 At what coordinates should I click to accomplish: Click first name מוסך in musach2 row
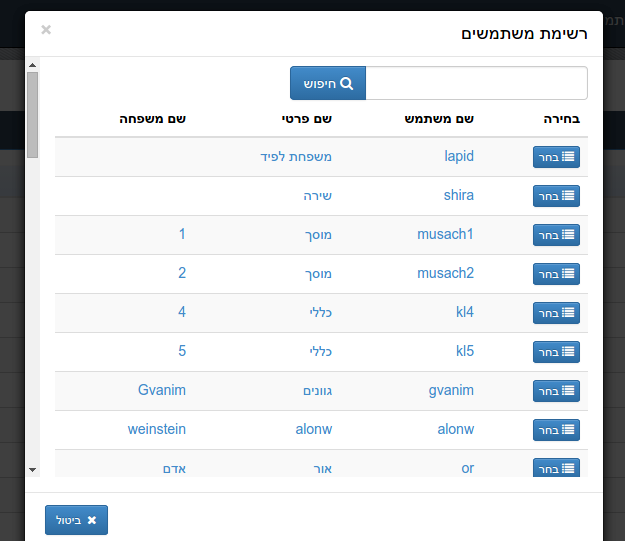[318, 274]
